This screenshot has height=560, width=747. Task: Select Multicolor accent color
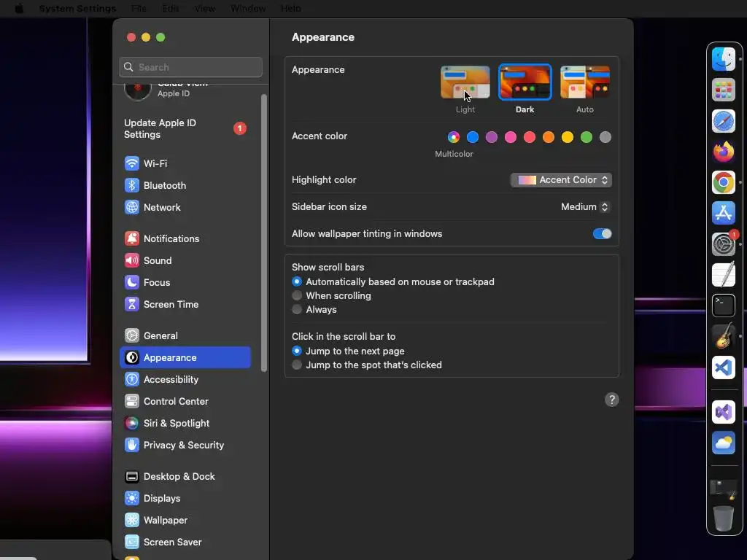click(x=454, y=137)
